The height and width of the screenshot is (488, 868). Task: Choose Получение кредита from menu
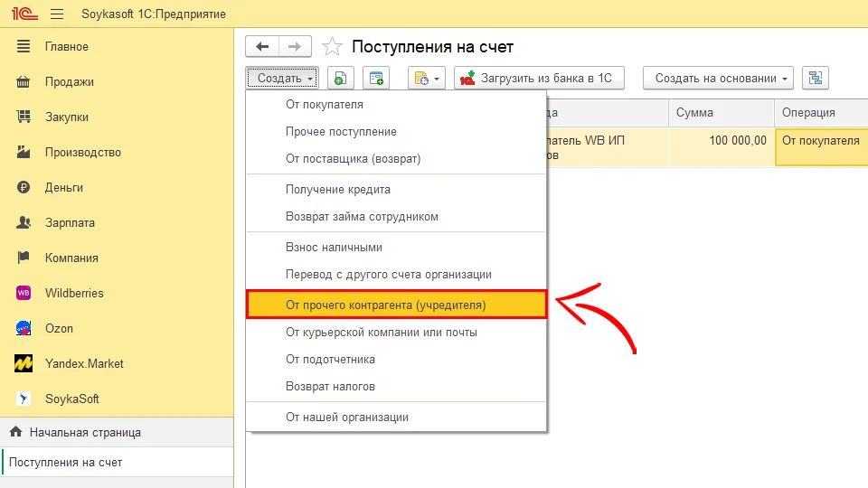pyautogui.click(x=338, y=190)
